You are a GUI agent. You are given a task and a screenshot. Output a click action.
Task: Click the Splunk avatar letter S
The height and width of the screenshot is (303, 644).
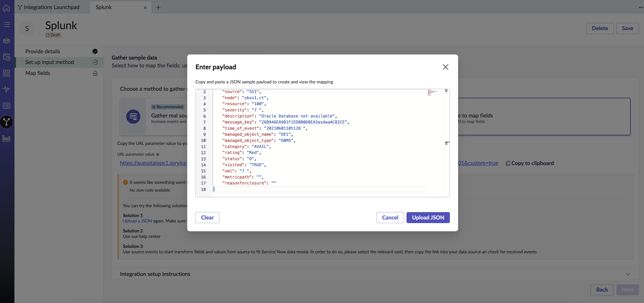click(27, 29)
